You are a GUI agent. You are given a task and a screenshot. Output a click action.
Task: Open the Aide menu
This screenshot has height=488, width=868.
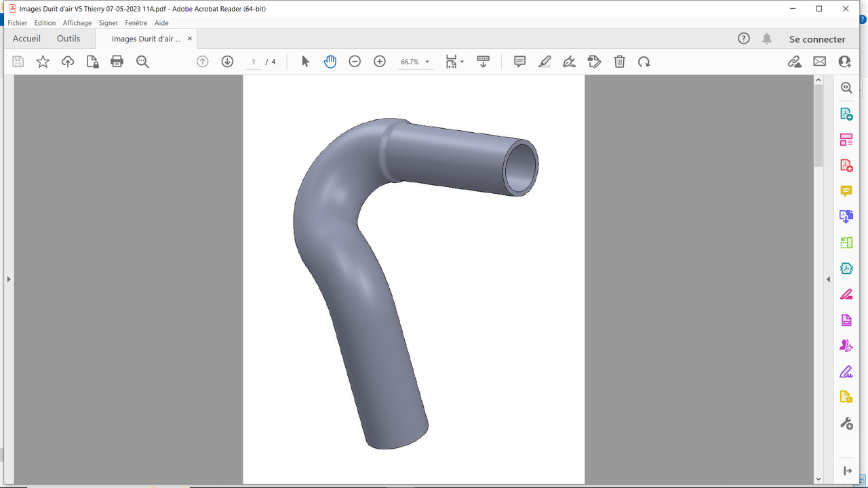(161, 23)
